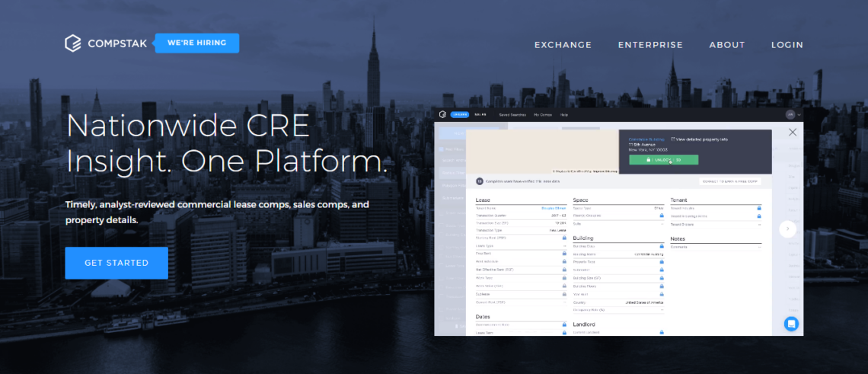
Task: Click the Login link
Action: 787,45
